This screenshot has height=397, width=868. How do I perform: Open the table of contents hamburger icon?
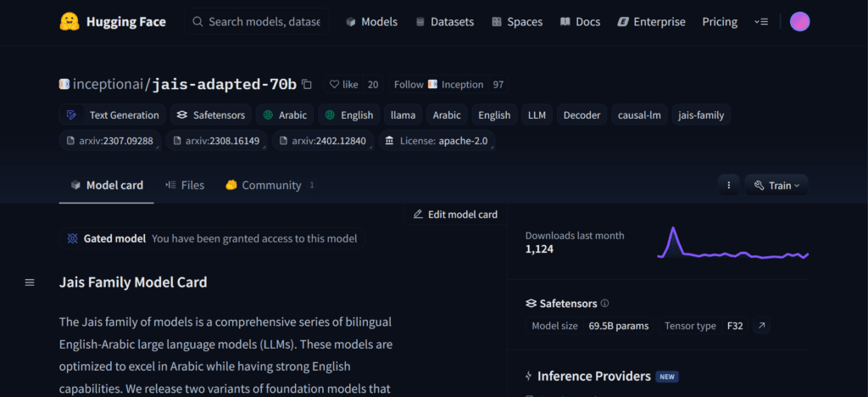point(30,282)
